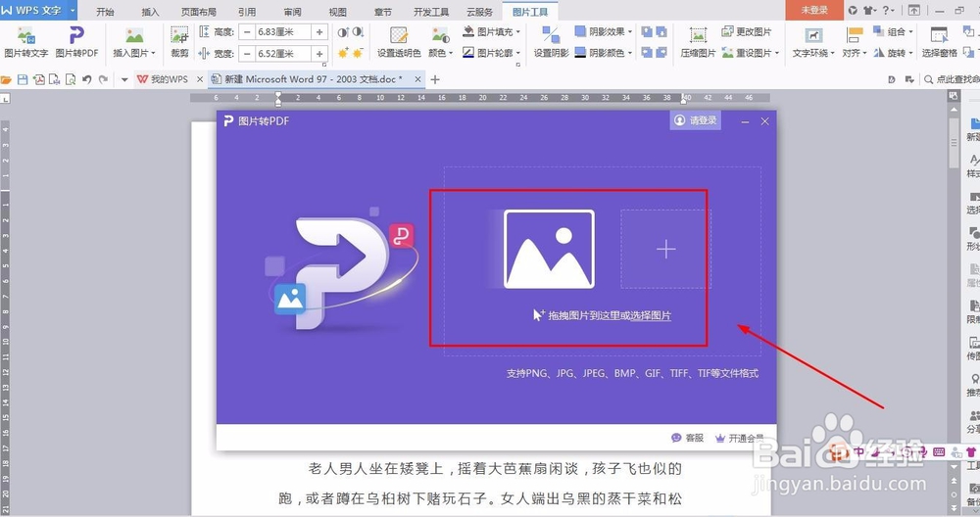Switch to the 审阅 ribbon tab

click(x=292, y=11)
